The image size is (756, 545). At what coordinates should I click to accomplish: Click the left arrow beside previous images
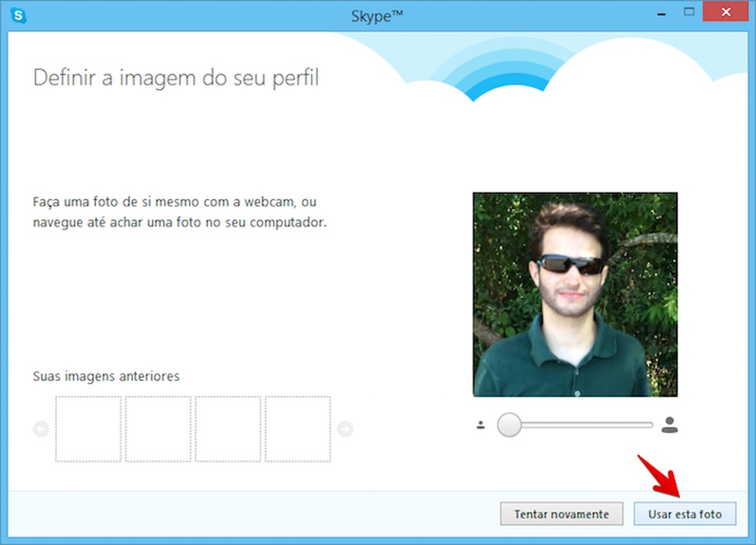[x=40, y=428]
